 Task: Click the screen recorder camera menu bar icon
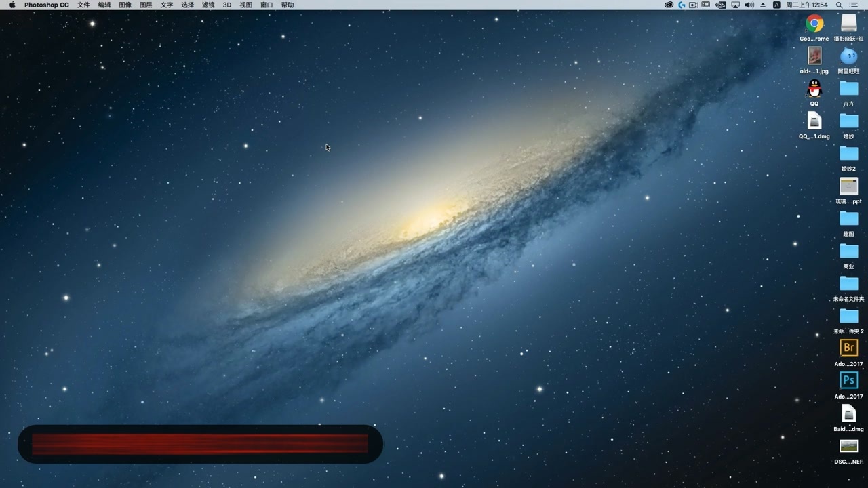tap(694, 5)
